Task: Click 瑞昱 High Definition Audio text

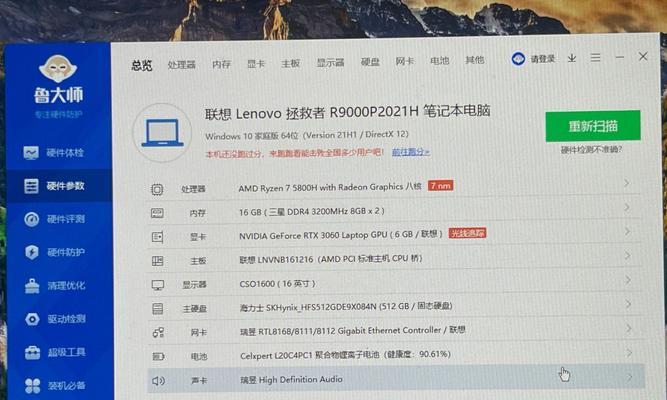Action: pos(291,380)
